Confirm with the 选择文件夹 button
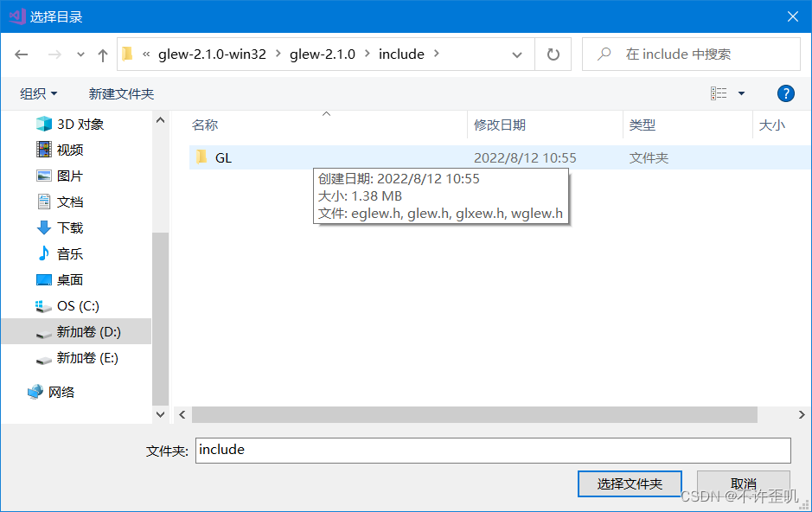812x512 pixels. (630, 483)
